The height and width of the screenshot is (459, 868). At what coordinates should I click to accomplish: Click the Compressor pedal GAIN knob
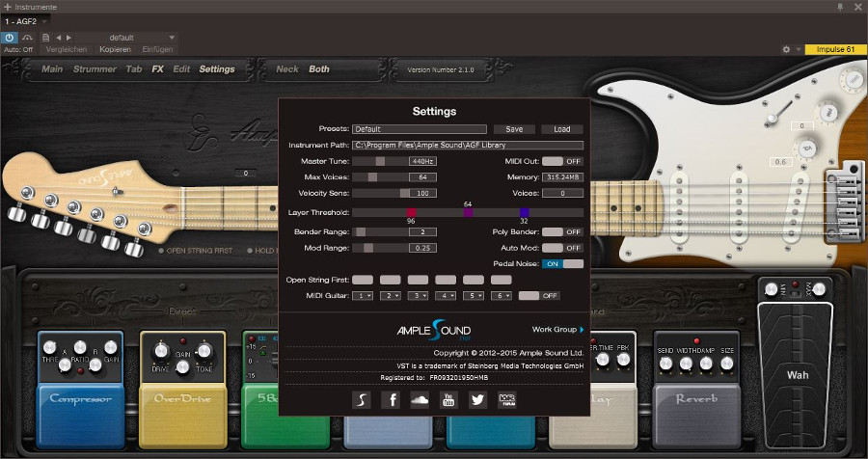point(111,347)
